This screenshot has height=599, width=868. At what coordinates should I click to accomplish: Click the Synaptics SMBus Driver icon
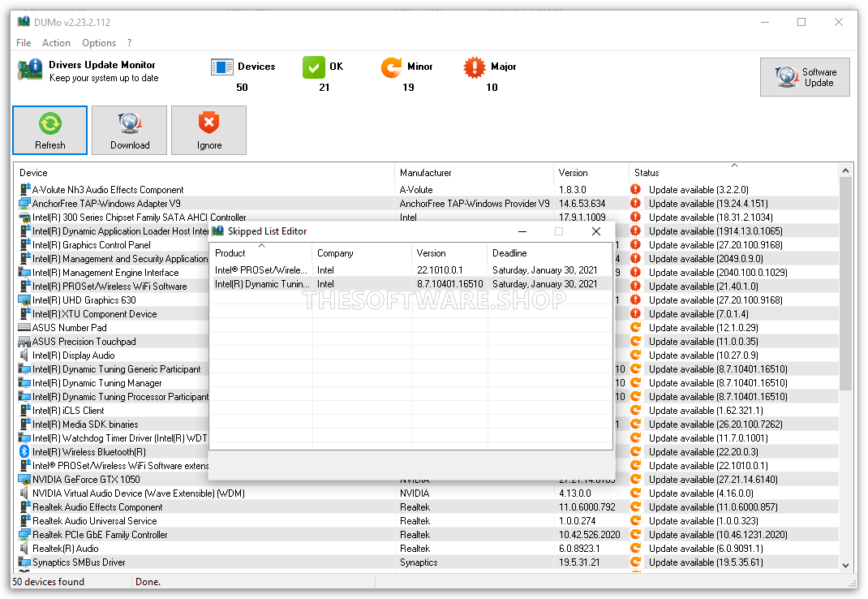click(x=24, y=562)
